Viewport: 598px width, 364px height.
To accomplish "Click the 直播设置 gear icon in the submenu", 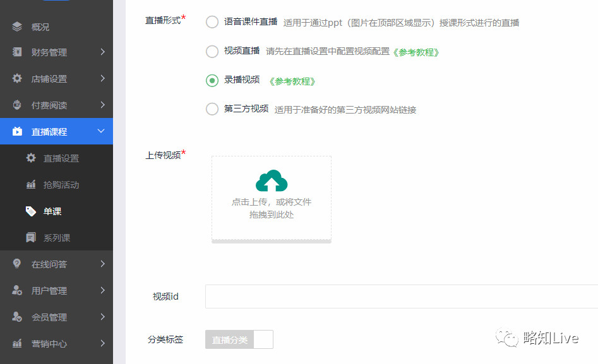I will click(x=31, y=158).
